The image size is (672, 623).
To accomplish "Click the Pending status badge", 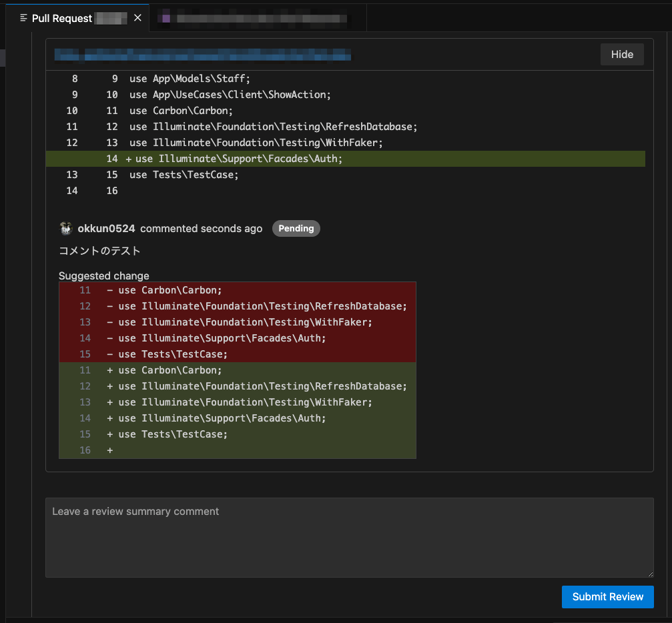I will coord(296,229).
